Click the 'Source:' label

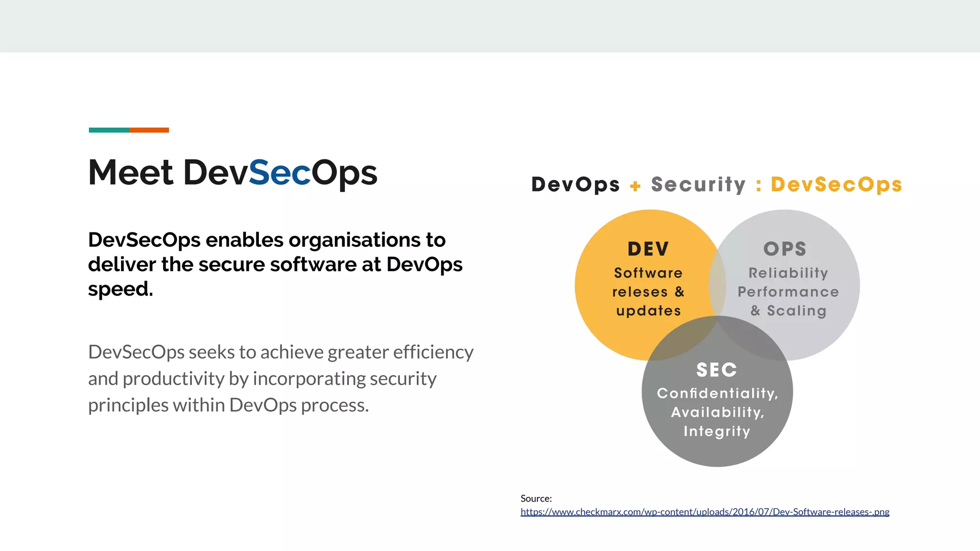(x=536, y=498)
